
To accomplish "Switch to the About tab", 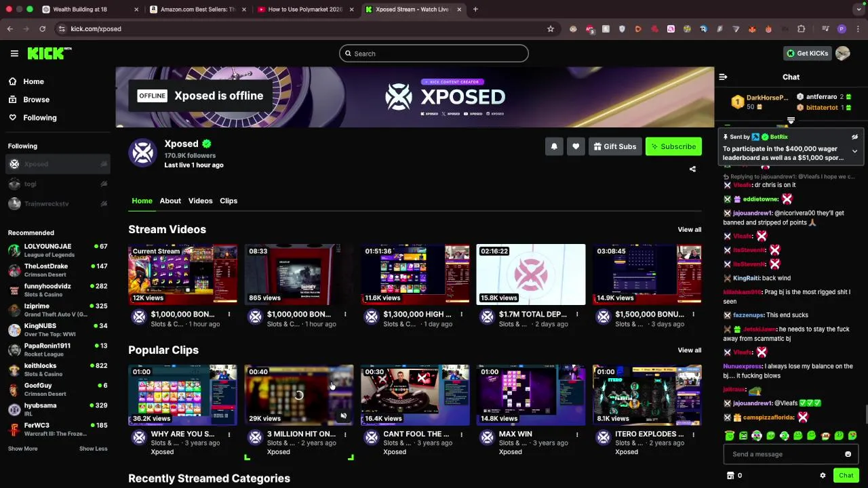I will 170,201.
